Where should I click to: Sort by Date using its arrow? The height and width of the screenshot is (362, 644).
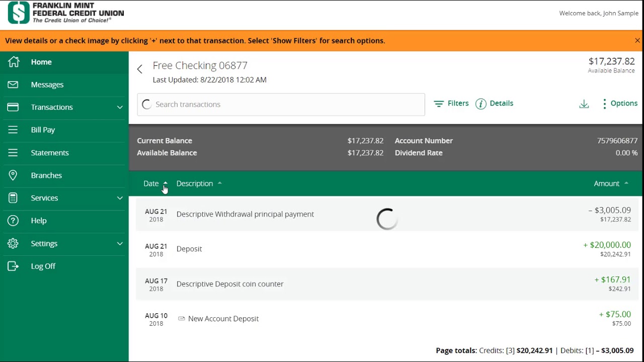[x=166, y=183]
